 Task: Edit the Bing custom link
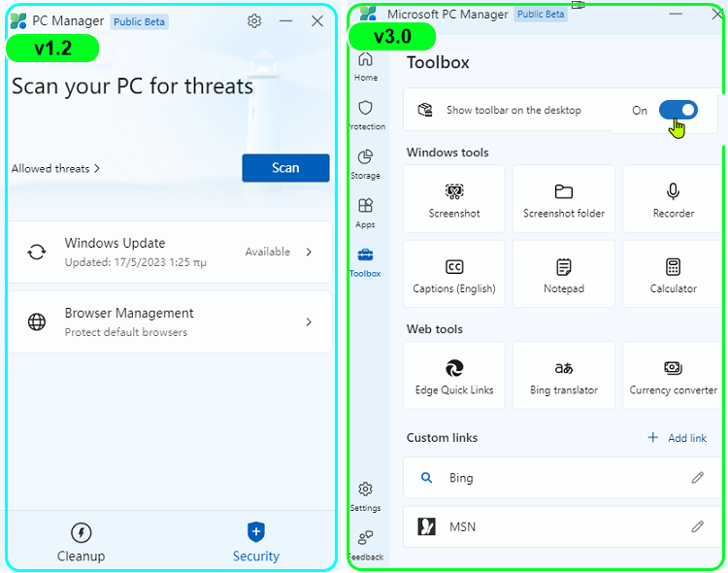[x=697, y=478]
